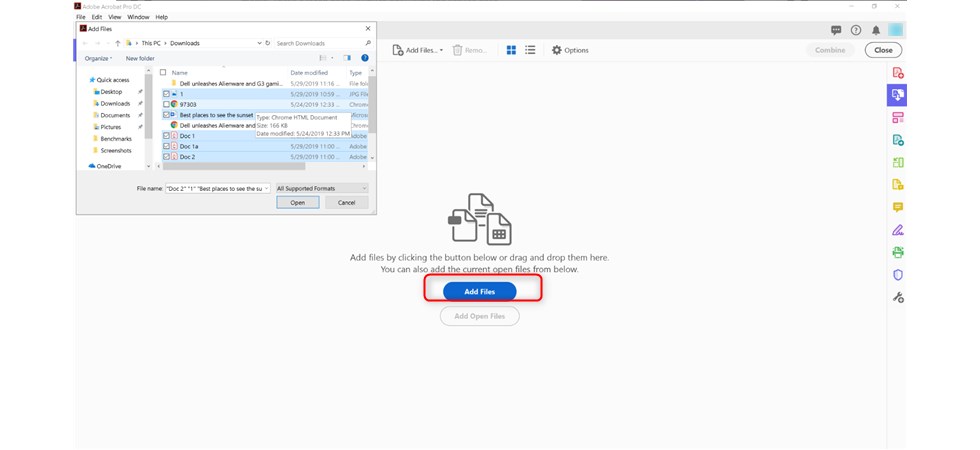Image resolution: width=980 pixels, height=450 pixels.
Task: Open the Protect shield tool
Action: [897, 275]
